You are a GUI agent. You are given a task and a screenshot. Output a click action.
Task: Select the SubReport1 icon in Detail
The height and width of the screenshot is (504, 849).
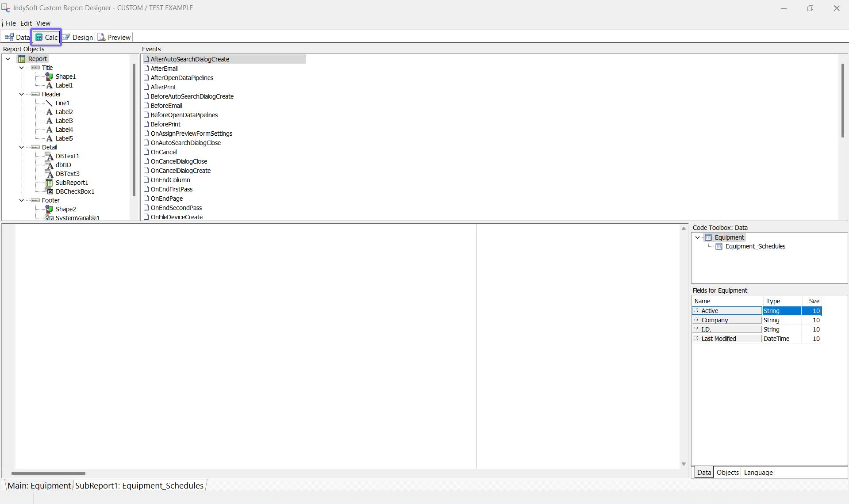coord(49,183)
